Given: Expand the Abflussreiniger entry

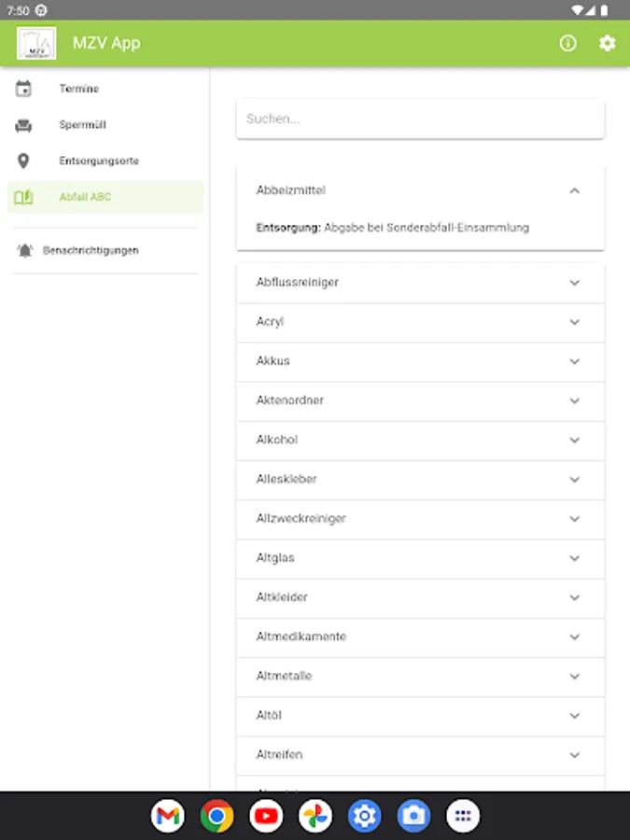Looking at the screenshot, I should coord(574,283).
